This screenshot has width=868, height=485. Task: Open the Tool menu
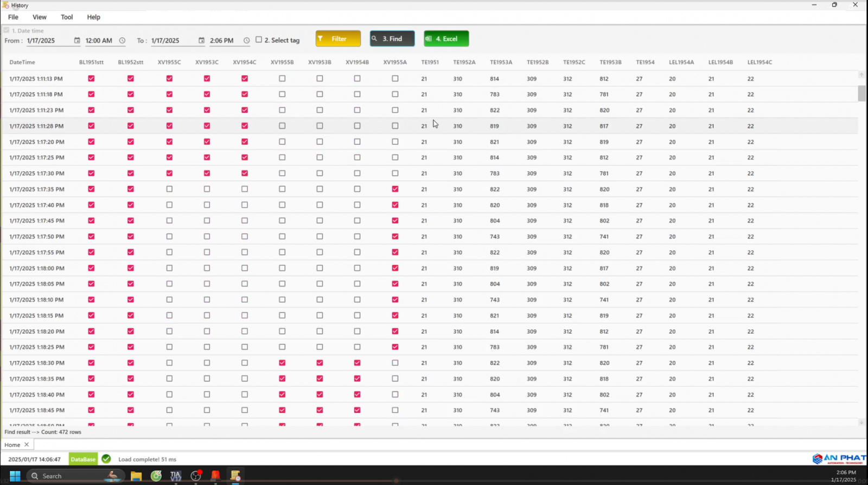[x=67, y=17]
